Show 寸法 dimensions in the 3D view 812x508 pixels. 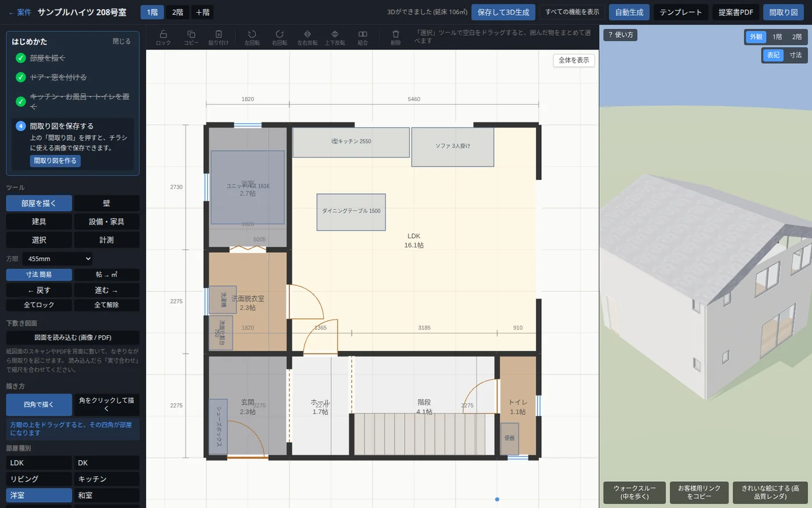point(795,55)
